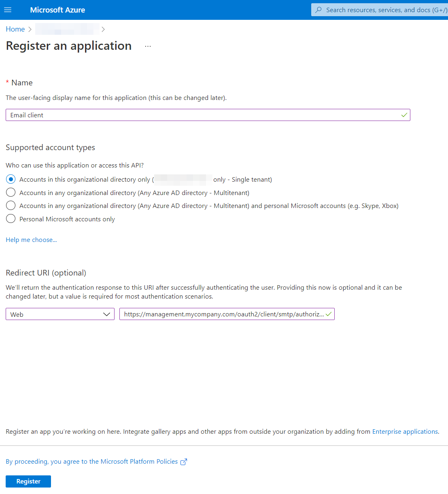448x494 pixels.
Task: Open the Help me choose link
Action: click(31, 240)
